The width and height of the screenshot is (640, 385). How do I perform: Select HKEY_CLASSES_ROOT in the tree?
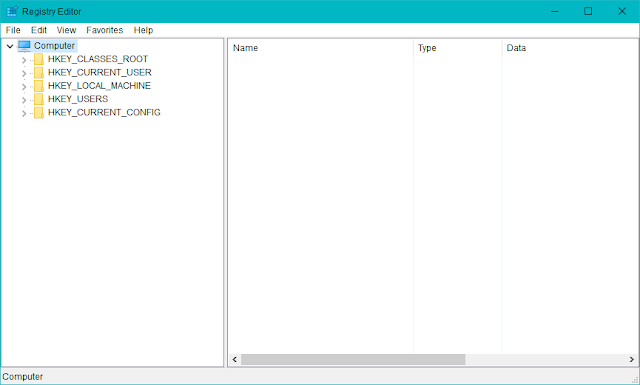coord(98,59)
